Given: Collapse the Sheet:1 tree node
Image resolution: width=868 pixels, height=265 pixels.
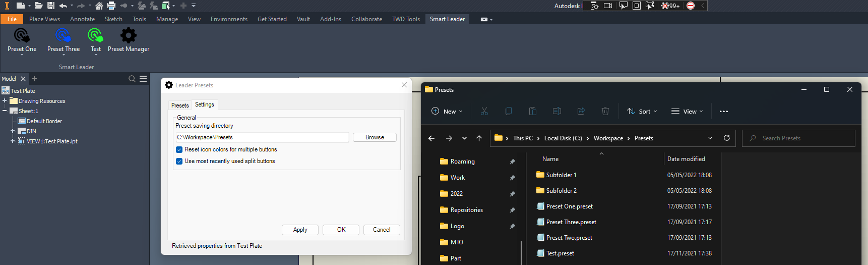Looking at the screenshot, I should pos(5,111).
